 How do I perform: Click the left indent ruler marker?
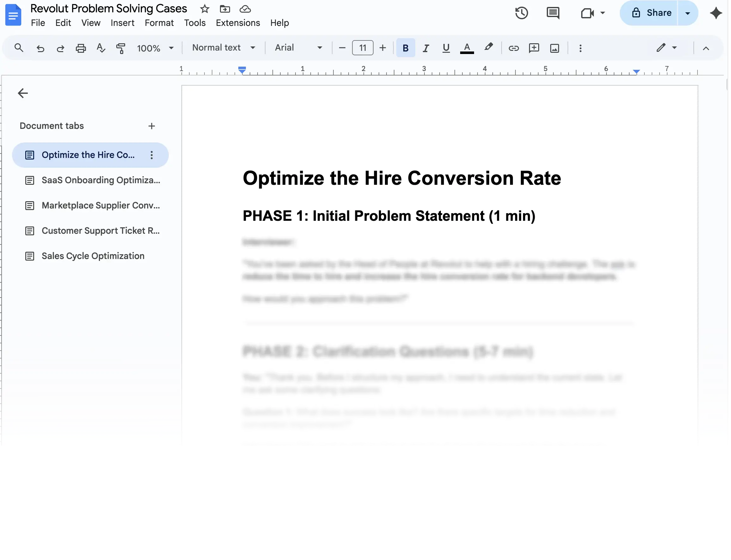coord(242,70)
